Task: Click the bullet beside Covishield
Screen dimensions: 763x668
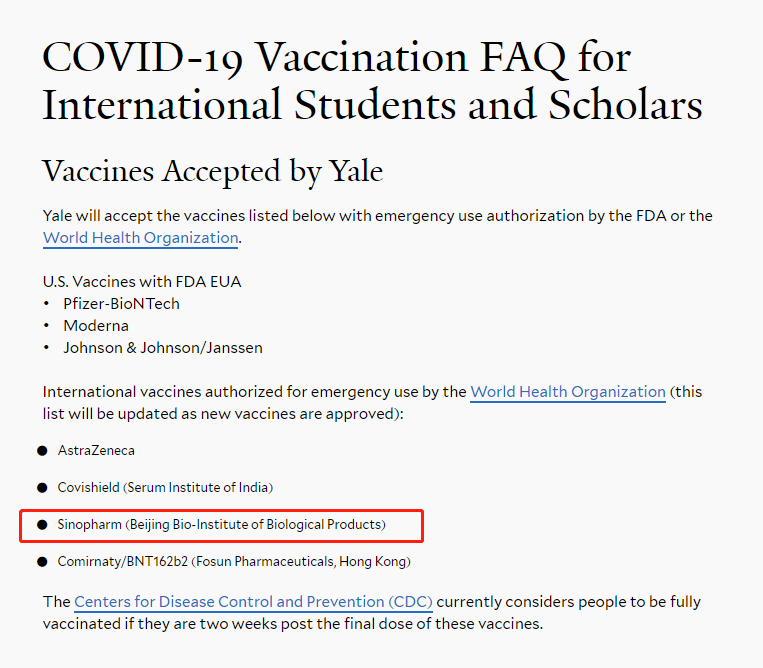Action: 42,488
